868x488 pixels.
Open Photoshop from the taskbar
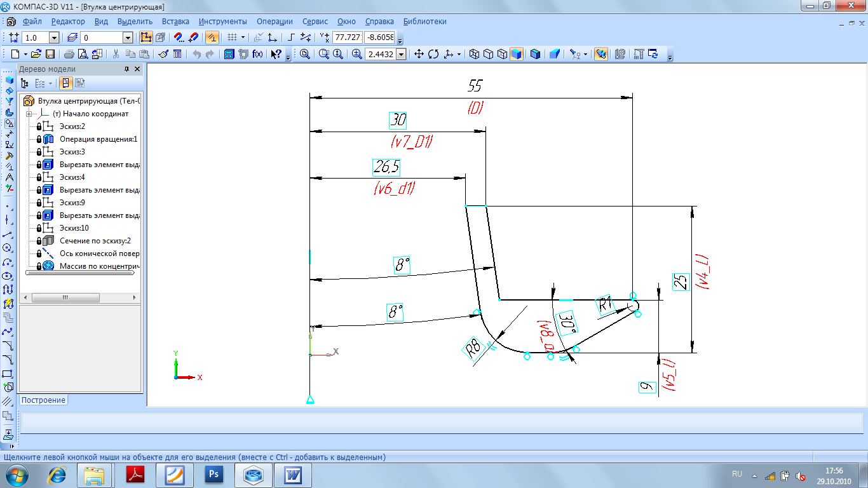[214, 475]
